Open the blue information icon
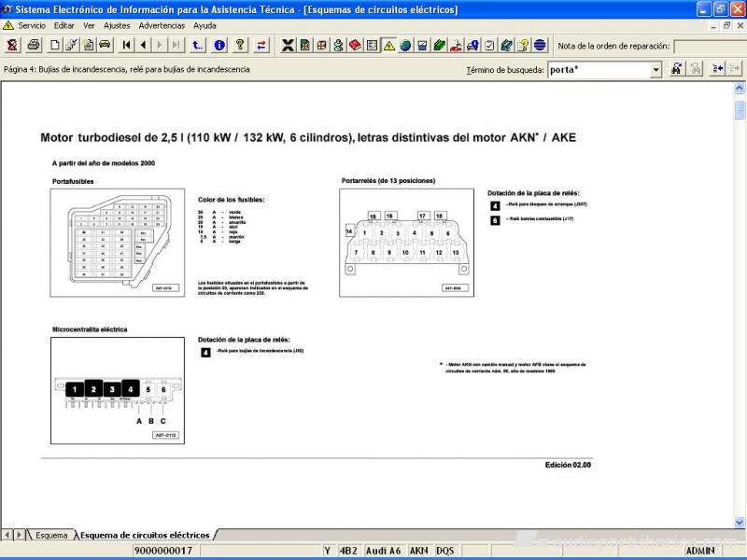 [x=219, y=45]
